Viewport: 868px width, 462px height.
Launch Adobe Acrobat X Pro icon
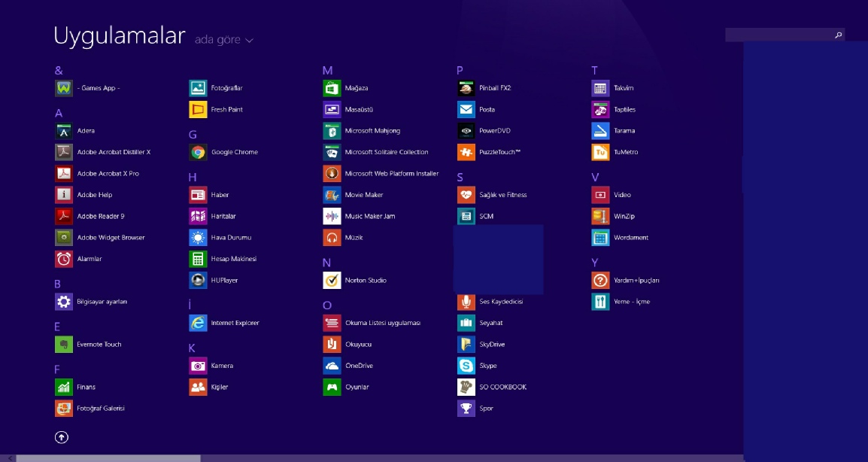(x=64, y=173)
